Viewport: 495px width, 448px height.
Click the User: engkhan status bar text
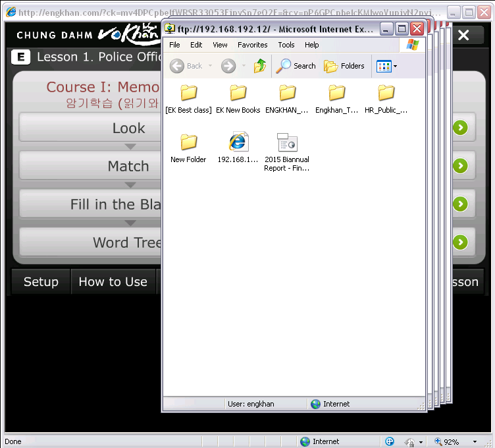point(251,404)
